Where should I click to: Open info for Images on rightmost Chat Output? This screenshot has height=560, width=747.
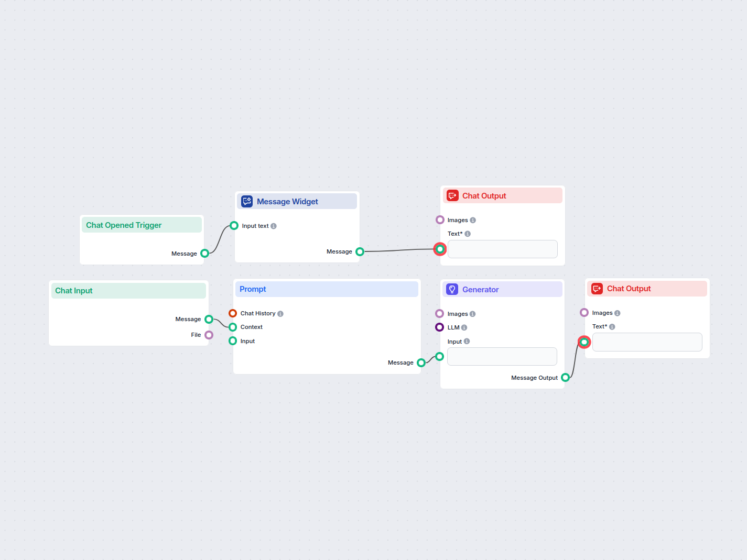click(618, 313)
